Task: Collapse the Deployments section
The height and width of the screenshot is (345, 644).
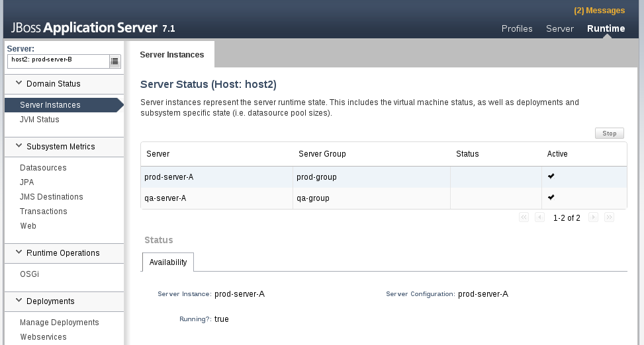Action: 19,301
